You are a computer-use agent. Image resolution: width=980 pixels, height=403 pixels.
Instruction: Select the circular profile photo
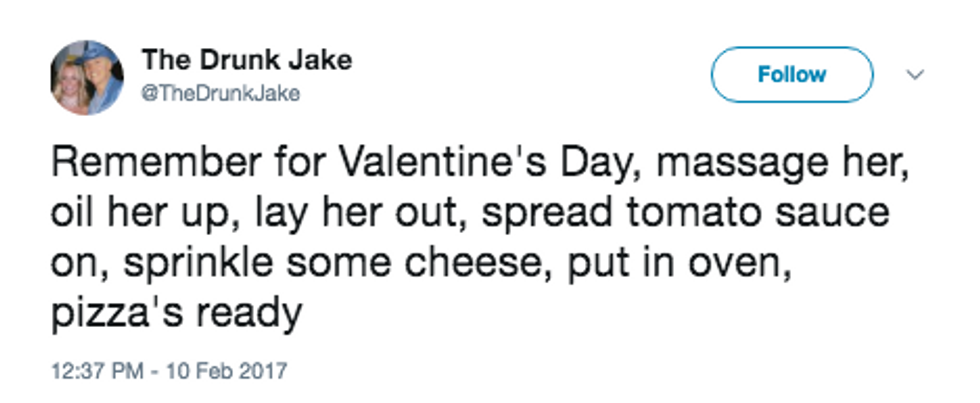pos(87,77)
